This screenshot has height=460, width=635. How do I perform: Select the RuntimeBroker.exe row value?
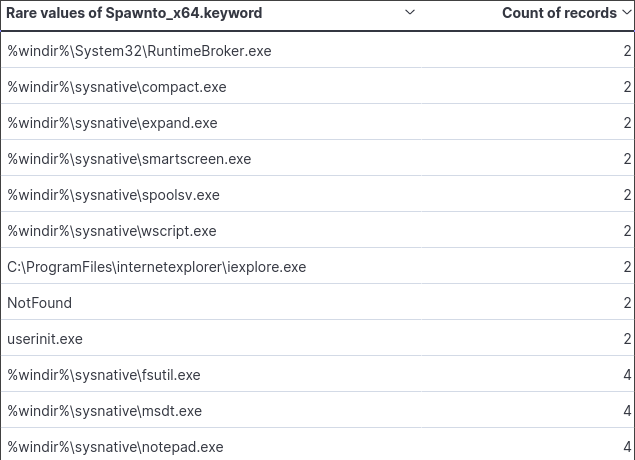pos(139,51)
